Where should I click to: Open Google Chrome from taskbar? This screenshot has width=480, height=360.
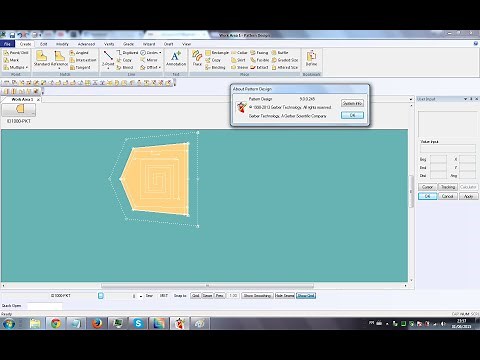(56, 323)
